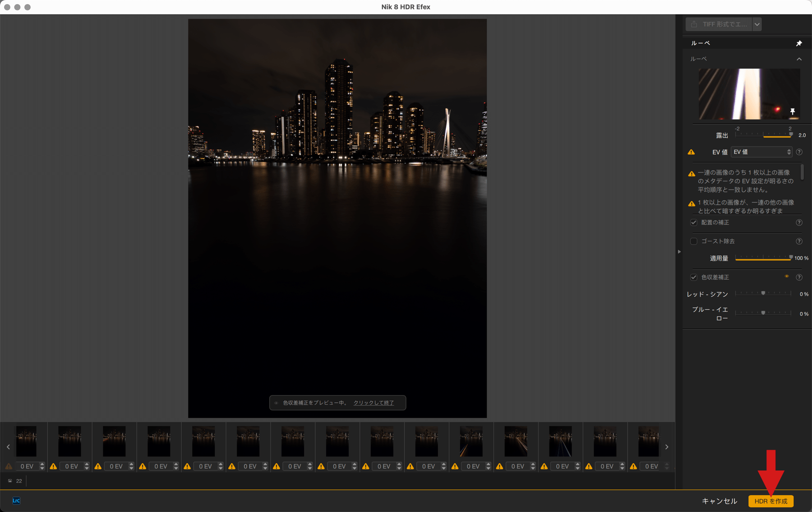Open the help icon for ゴースト除去
Viewport: 812px width, 512px height.
[799, 242]
